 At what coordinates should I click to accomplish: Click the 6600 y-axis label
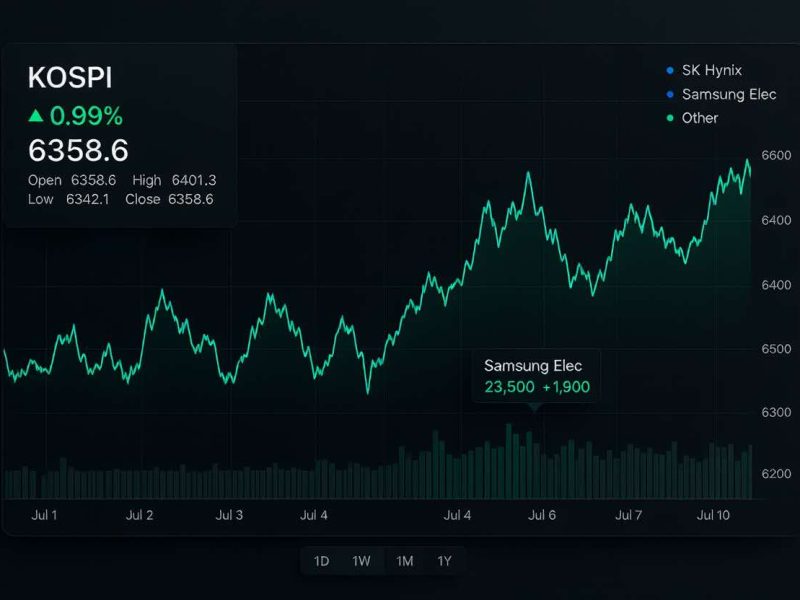777,156
